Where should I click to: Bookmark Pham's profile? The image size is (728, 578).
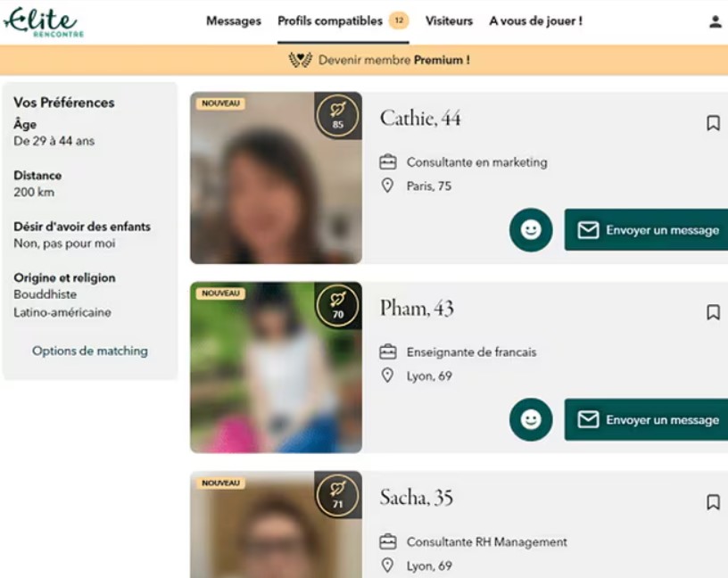(713, 312)
